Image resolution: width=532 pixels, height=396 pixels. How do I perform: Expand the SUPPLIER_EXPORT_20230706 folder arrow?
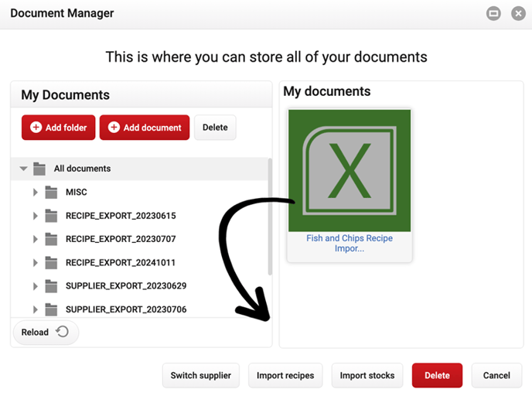point(36,309)
